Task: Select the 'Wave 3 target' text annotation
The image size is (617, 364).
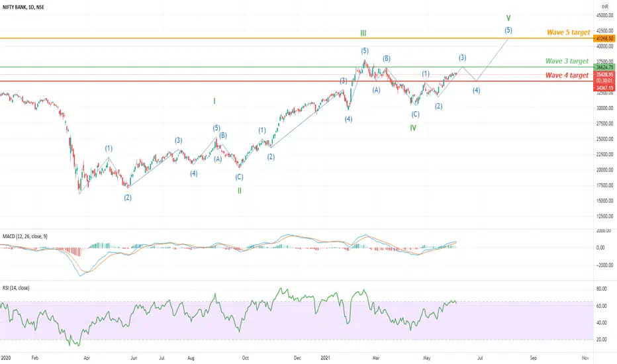Action: (x=567, y=61)
